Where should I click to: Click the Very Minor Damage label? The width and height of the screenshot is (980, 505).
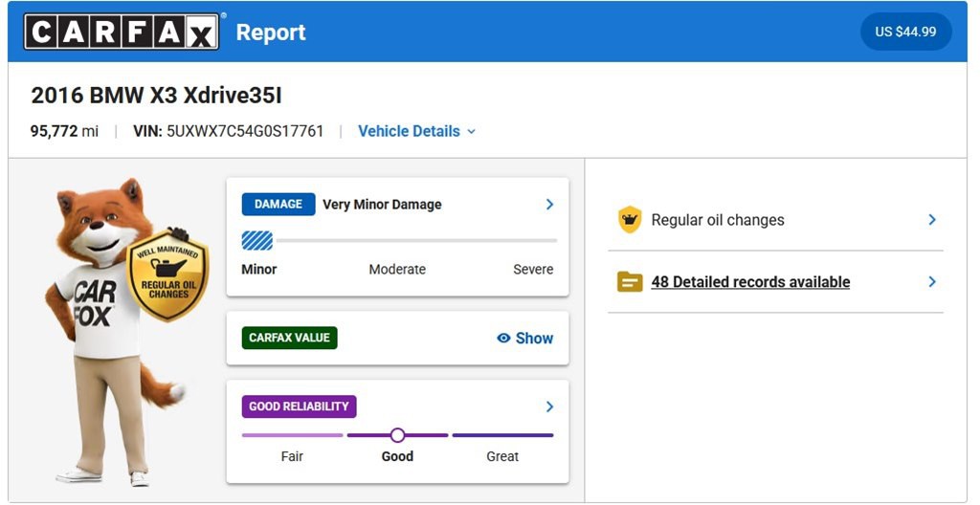382,205
